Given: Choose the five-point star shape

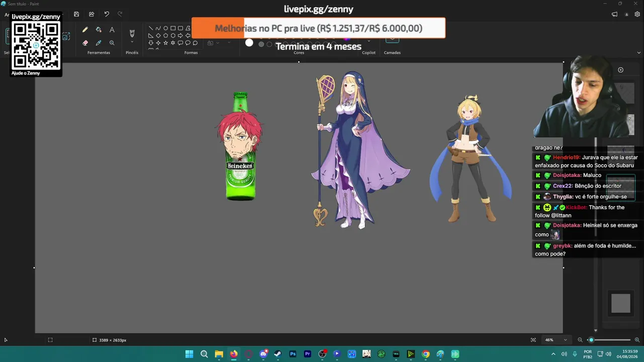Looking at the screenshot, I should click(x=166, y=43).
